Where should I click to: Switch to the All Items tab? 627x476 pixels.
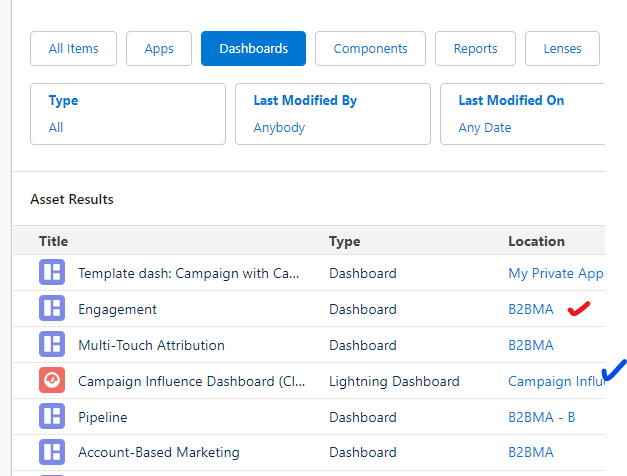tap(73, 48)
